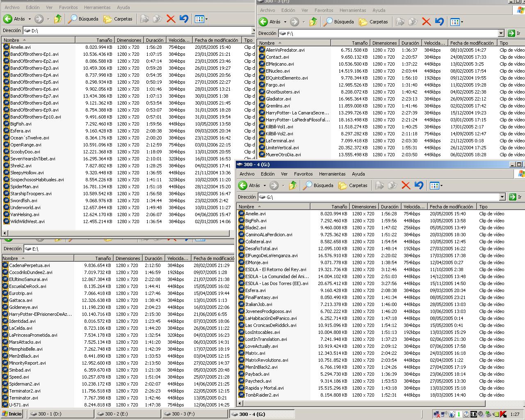Switch to 300 - 3 (F:) taskbar button
Image resolution: width=525 pixels, height=420 pixels.
click(x=194, y=414)
